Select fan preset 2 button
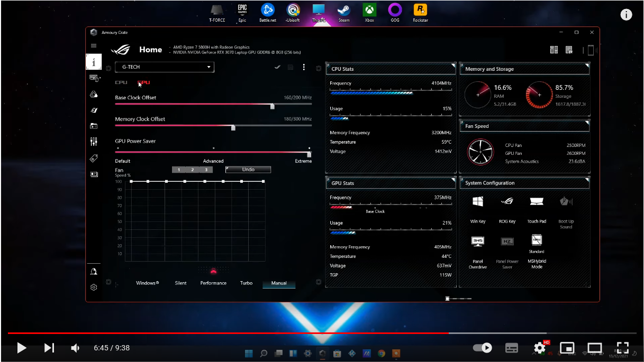 [x=192, y=170]
